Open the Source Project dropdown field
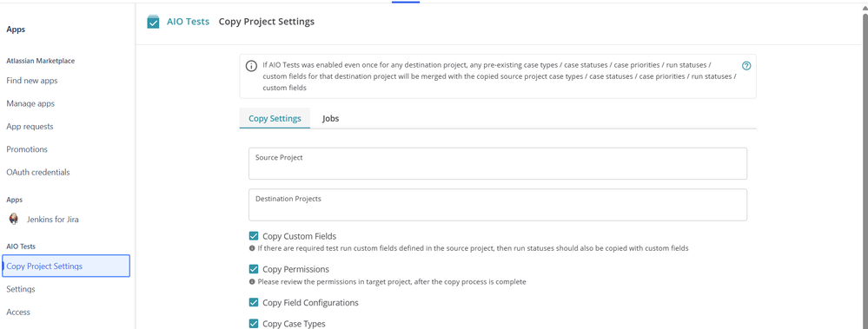The height and width of the screenshot is (329, 868). click(x=498, y=163)
